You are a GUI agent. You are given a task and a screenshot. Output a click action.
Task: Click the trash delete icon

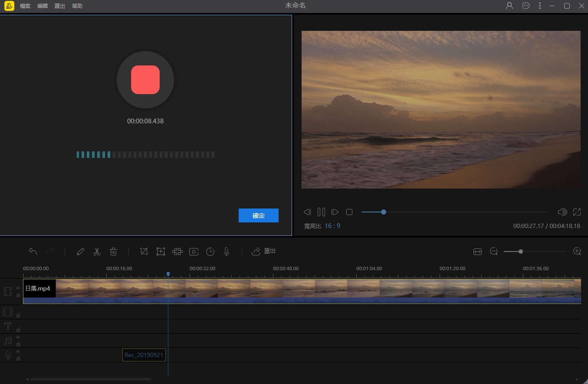pos(113,251)
